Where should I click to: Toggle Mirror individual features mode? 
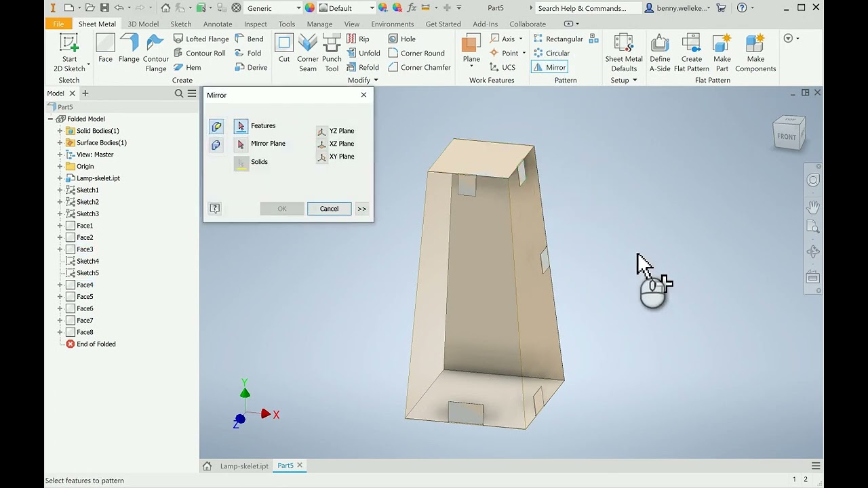(x=216, y=127)
